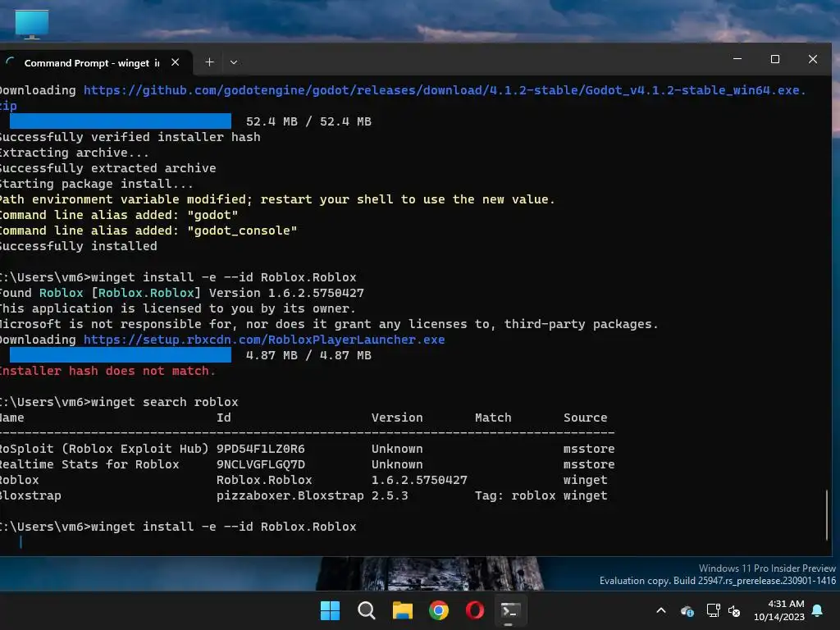Open the Windows Start menu
This screenshot has width=840, height=630.
coord(330,610)
